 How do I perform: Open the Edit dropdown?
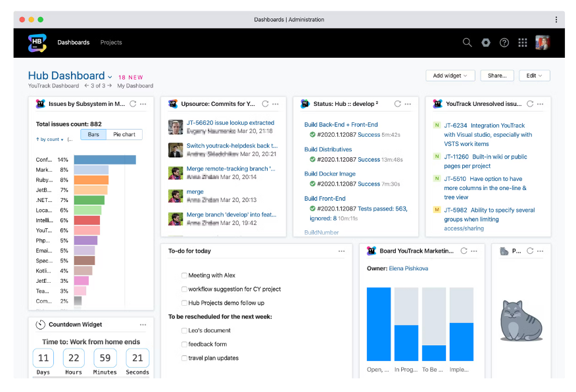[534, 76]
